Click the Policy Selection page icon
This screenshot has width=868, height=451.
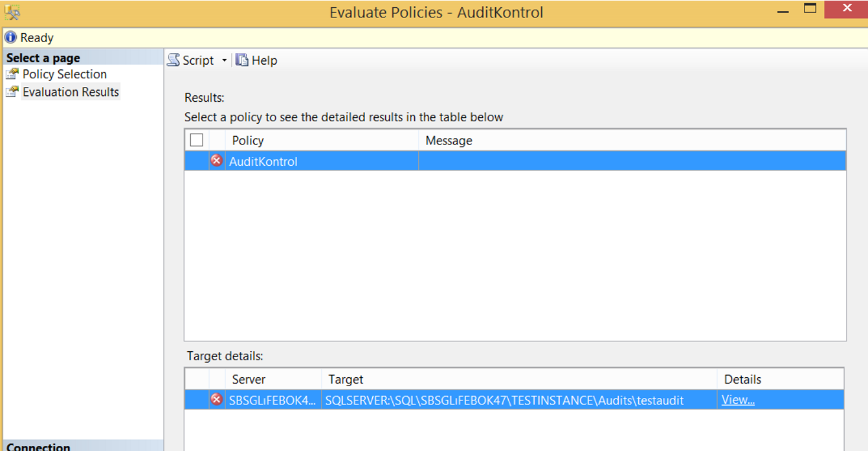(x=12, y=74)
